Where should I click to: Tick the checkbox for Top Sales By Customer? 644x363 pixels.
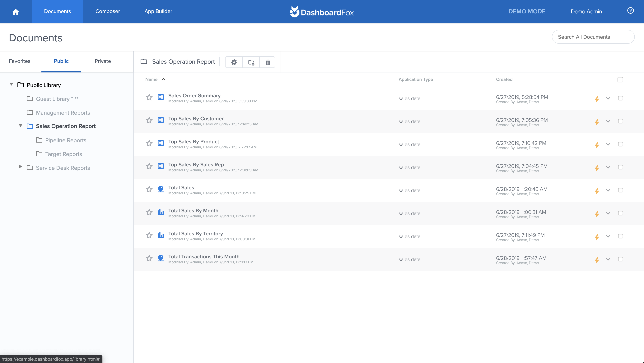point(620,121)
